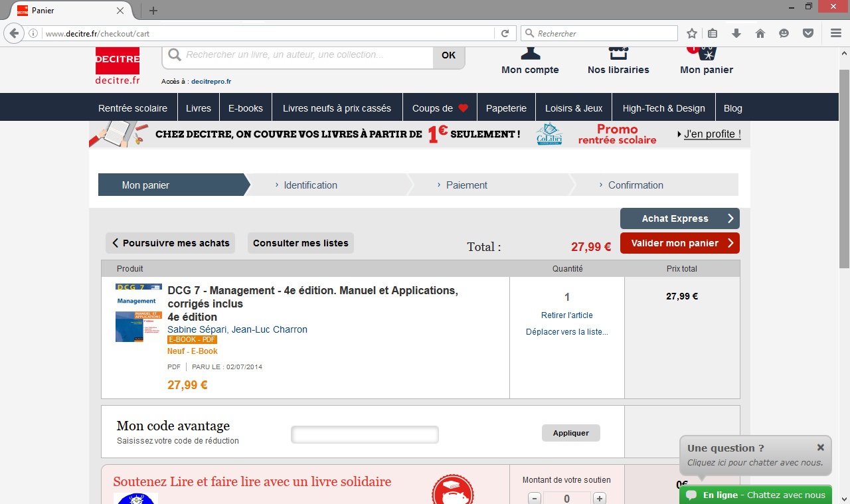Click the smiley face toolbar icon
The width and height of the screenshot is (850, 504).
point(784,33)
